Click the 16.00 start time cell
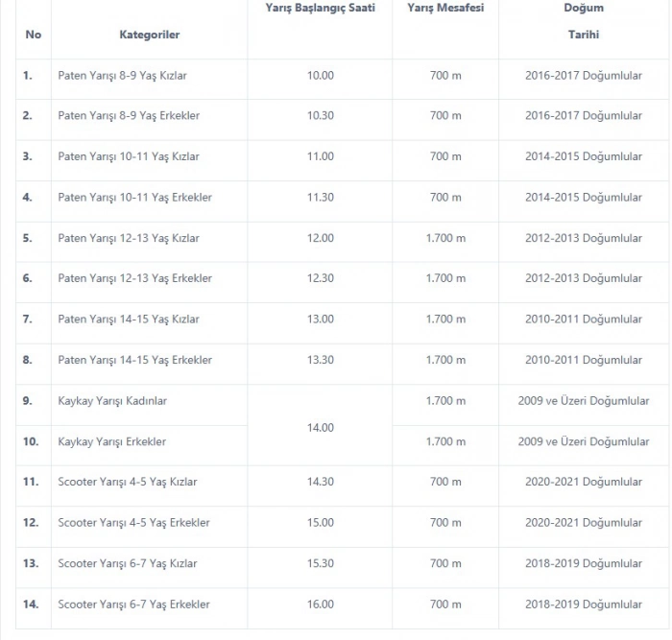Image resolution: width=672 pixels, height=640 pixels. (320, 604)
